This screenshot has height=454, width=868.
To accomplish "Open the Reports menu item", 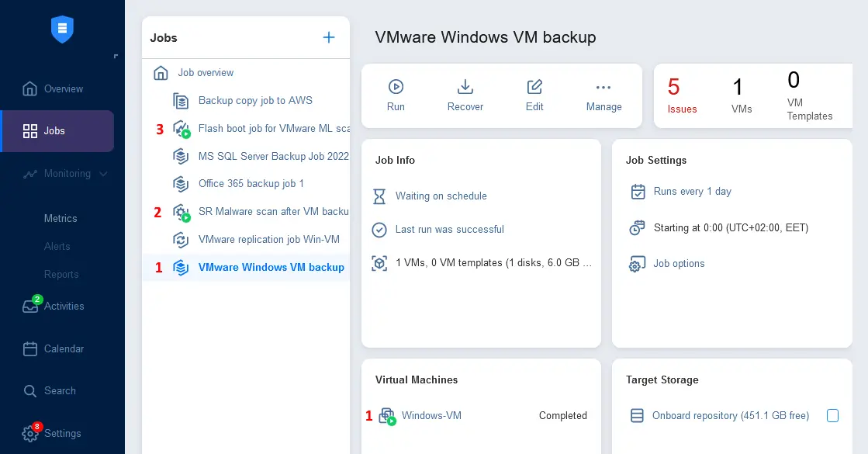I will [x=61, y=275].
